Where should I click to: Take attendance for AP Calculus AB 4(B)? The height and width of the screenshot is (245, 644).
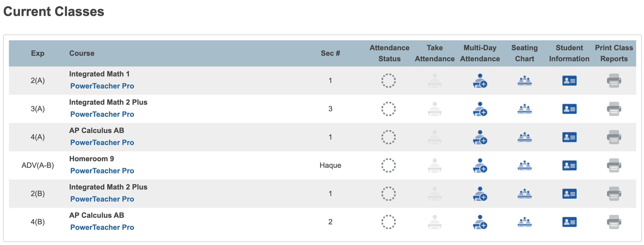click(434, 222)
